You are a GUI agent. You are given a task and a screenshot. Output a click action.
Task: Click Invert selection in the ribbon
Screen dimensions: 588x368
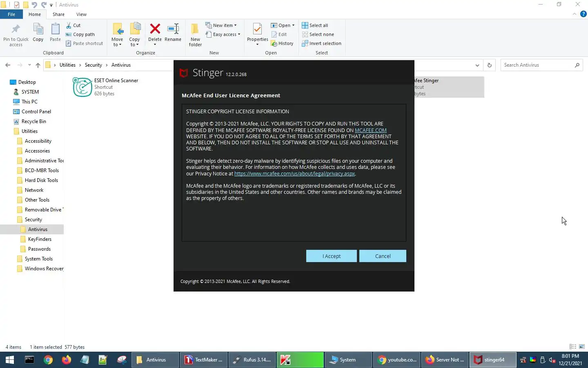[x=321, y=43]
